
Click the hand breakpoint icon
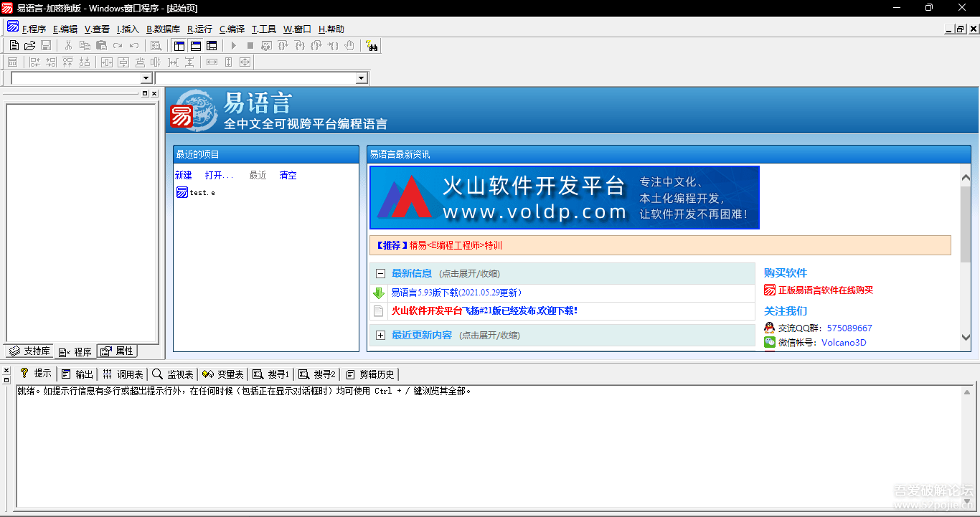pos(349,45)
